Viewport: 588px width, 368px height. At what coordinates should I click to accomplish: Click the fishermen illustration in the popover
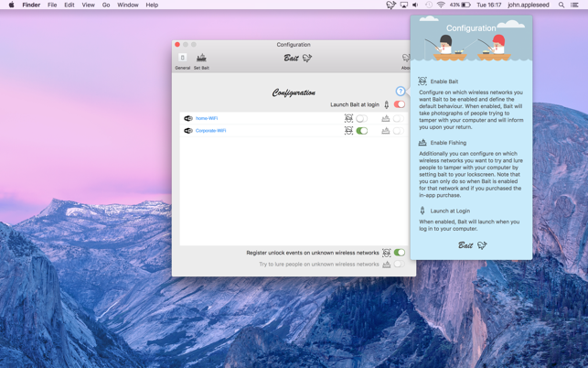pos(471,47)
